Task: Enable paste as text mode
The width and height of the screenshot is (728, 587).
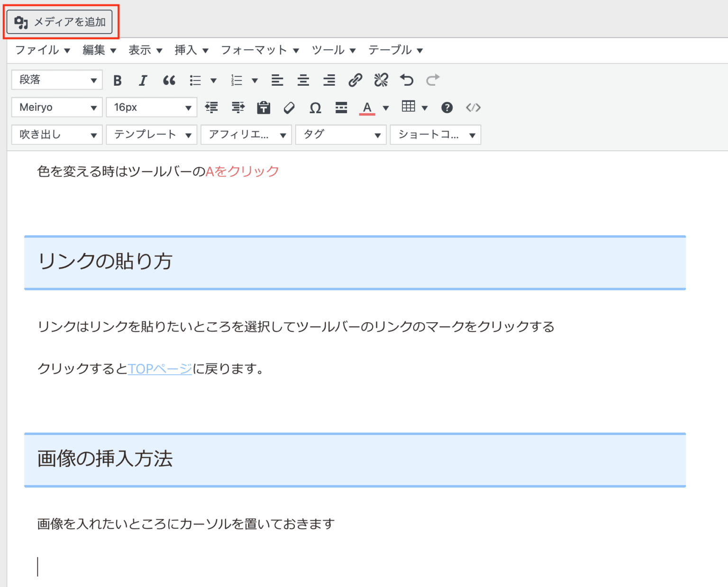Action: point(264,108)
